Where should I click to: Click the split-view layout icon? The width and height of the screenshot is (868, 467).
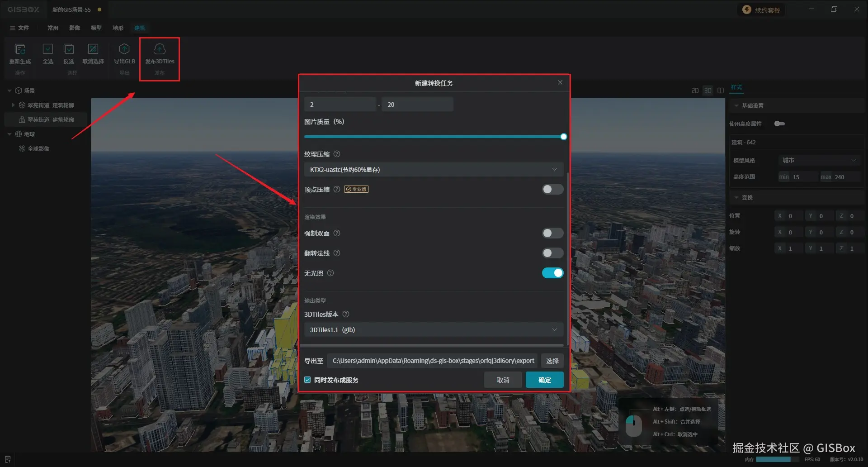(721, 91)
